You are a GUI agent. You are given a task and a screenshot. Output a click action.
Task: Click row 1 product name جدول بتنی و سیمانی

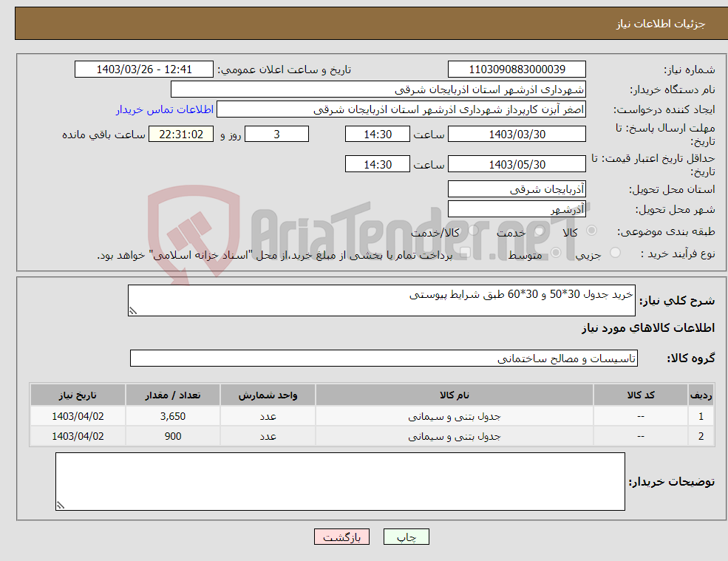click(x=454, y=417)
